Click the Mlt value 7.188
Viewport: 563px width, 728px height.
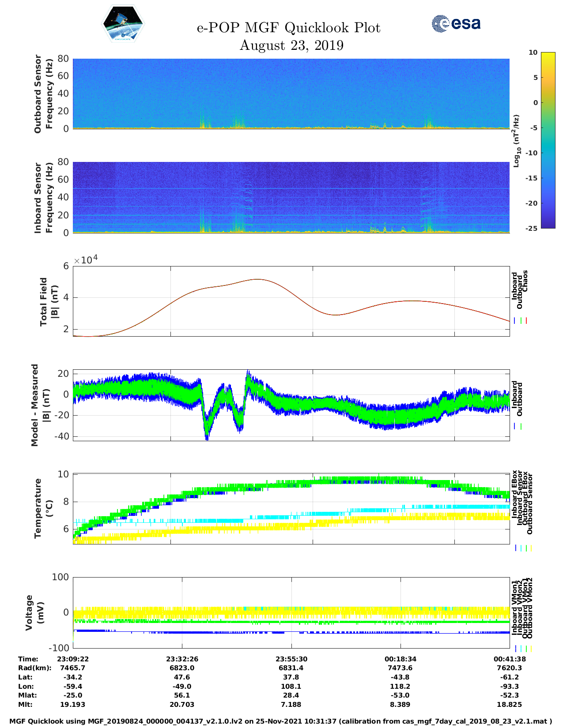pyautogui.click(x=291, y=705)
